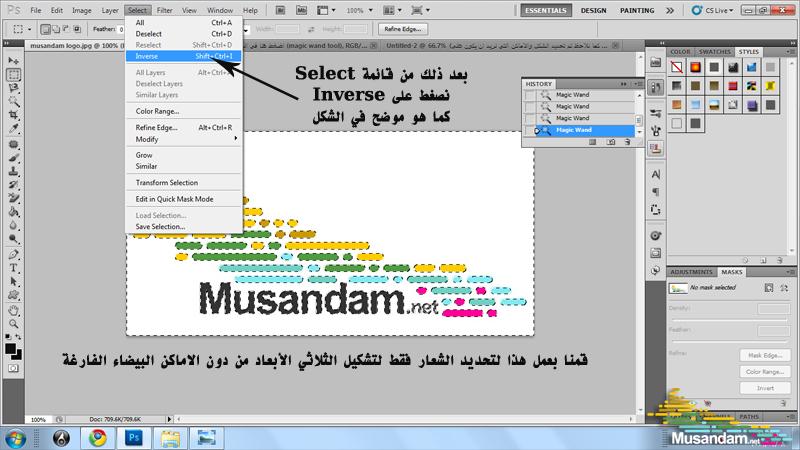Select the Path Selection tool
800x450 pixels.
click(x=13, y=281)
